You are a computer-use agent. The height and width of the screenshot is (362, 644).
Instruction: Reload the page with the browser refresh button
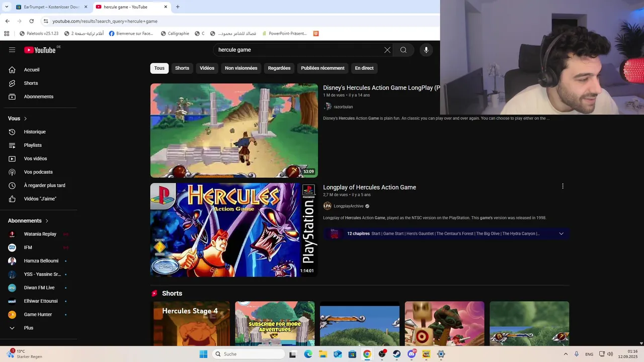pos(31,21)
